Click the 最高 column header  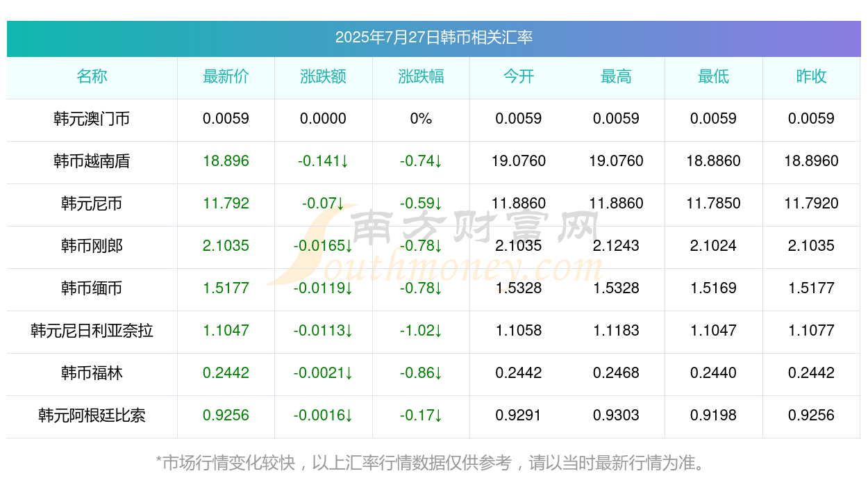tap(616, 76)
